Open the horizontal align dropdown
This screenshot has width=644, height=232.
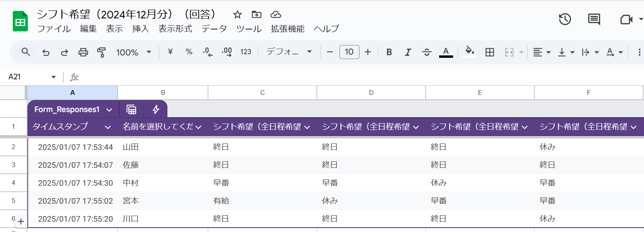(x=542, y=52)
